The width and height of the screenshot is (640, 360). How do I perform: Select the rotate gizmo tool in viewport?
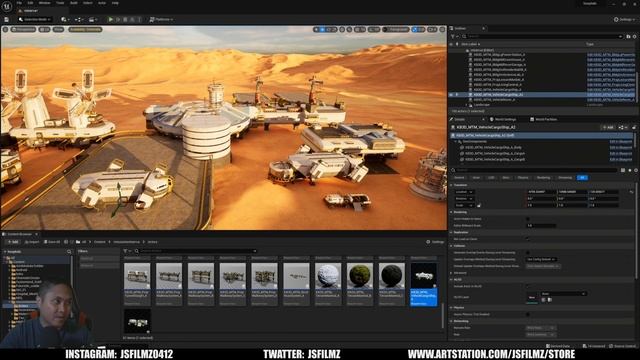[328, 29]
